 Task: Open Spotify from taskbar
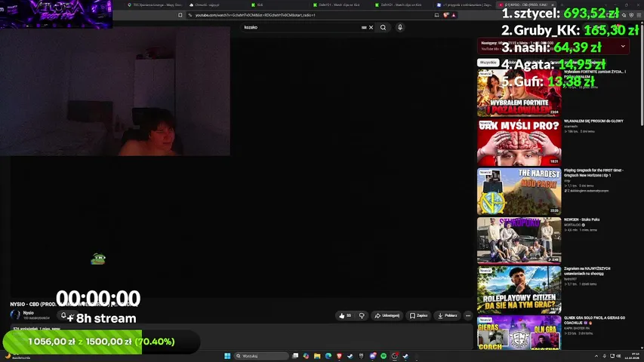click(x=384, y=356)
